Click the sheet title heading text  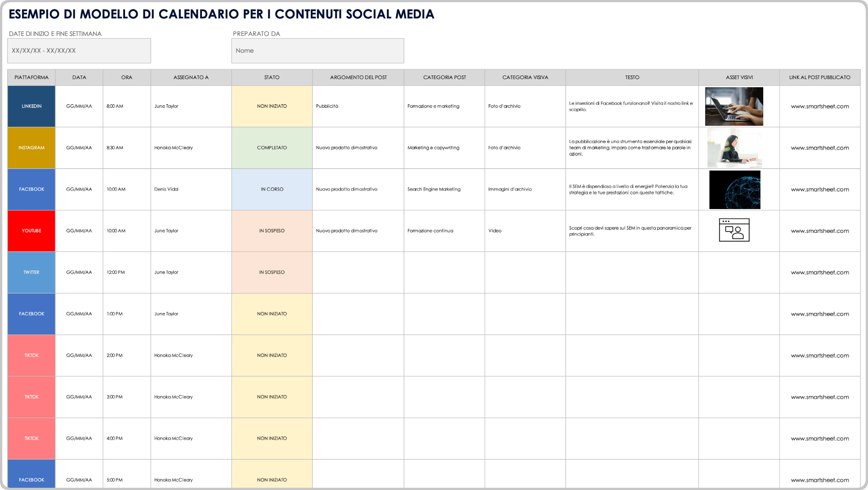point(222,14)
